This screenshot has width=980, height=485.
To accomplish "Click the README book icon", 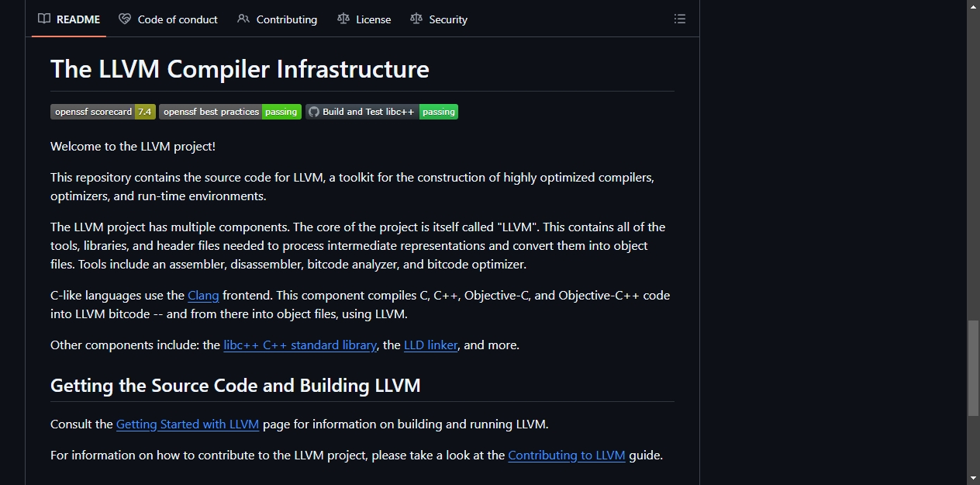I will [44, 19].
